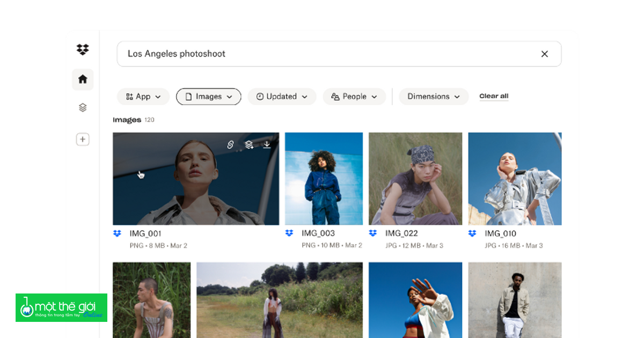Click the plus icon in the sidebar
This screenshot has height=338, width=644.
point(83,140)
